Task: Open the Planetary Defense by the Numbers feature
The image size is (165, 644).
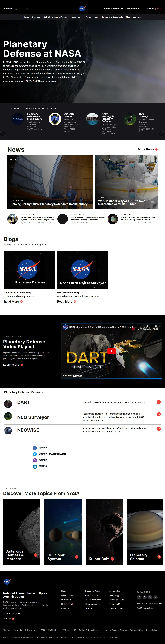Action: click(34, 117)
